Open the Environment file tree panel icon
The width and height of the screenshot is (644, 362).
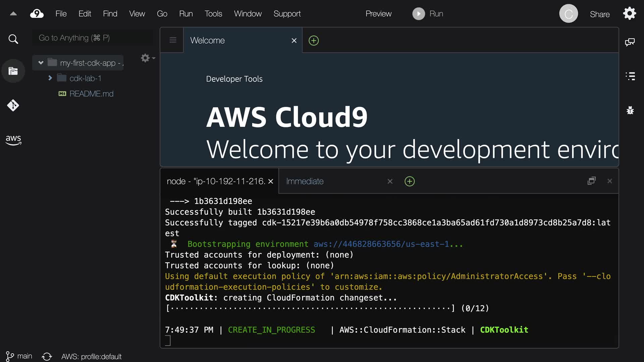pyautogui.click(x=13, y=71)
